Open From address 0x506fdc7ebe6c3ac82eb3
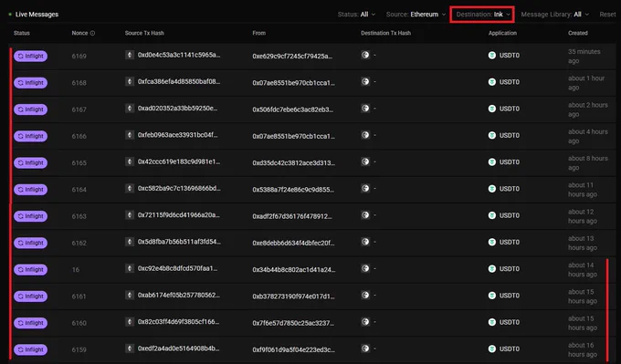Viewport: 621px width, 364px height. click(x=293, y=109)
